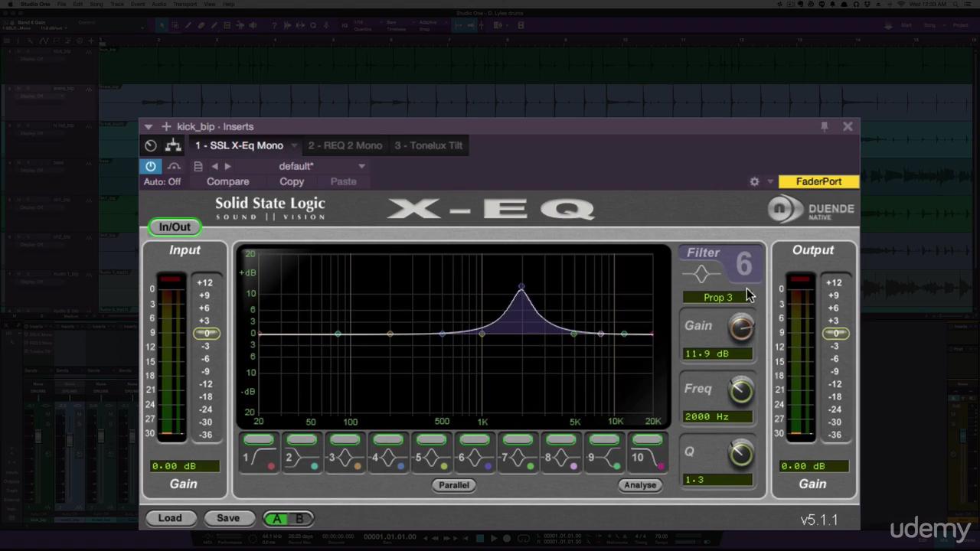Select band 1 high-pass filter shape icon
980x551 pixels.
click(259, 459)
